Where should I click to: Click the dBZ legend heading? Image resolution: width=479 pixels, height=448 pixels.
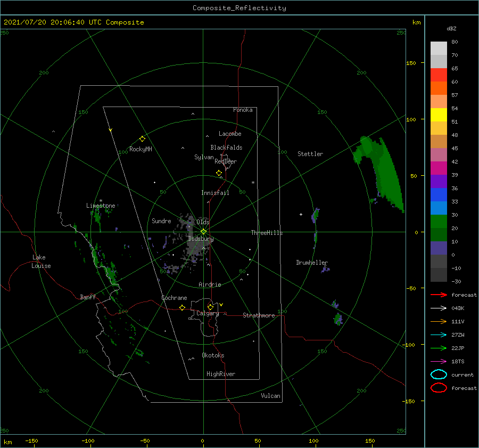point(451,28)
